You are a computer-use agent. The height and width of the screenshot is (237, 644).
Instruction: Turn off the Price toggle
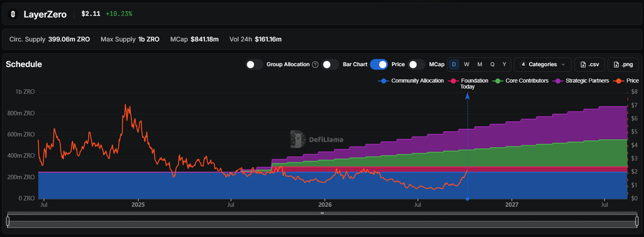379,65
